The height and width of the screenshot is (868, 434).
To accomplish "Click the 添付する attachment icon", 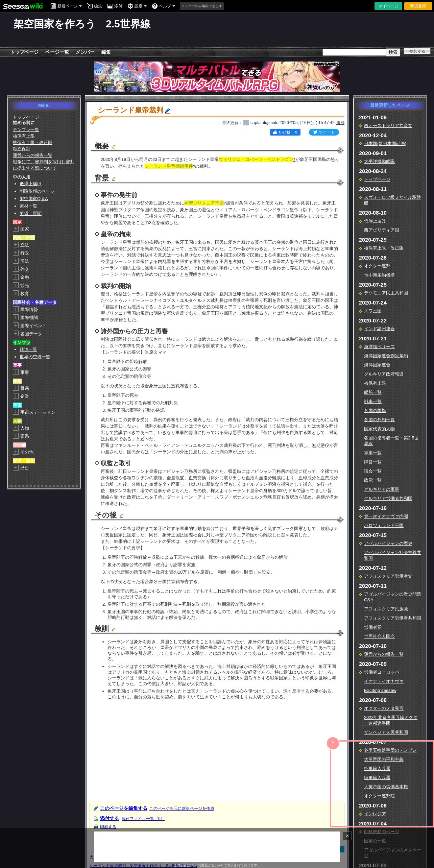I will pyautogui.click(x=96, y=819).
